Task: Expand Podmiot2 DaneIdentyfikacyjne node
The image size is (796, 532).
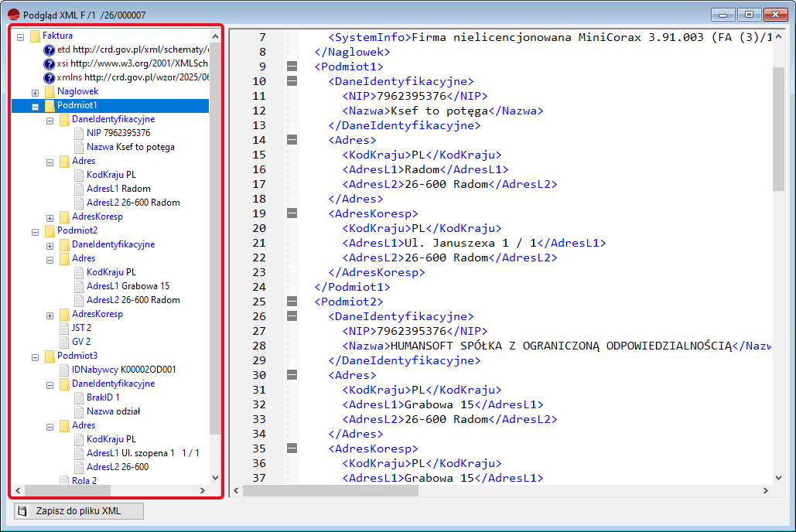Action: 50,246
